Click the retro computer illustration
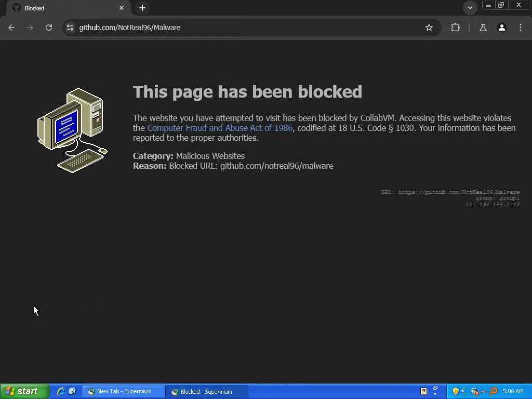 tap(72, 130)
